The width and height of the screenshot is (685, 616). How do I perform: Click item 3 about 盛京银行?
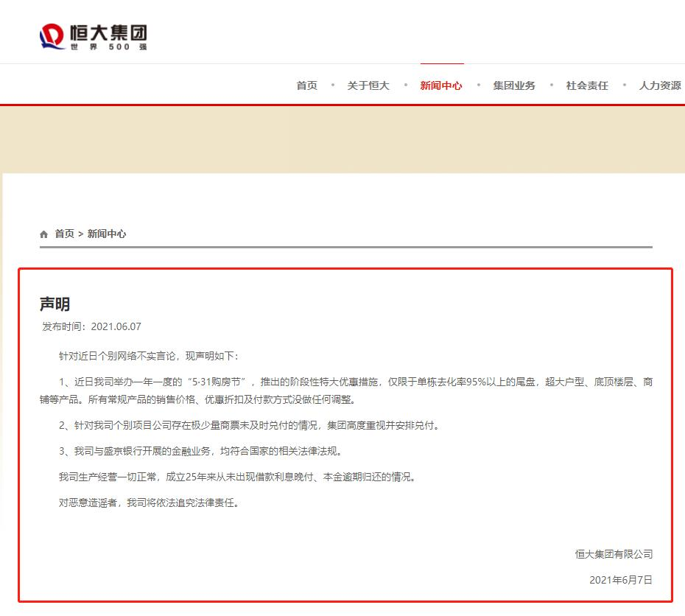click(x=200, y=451)
